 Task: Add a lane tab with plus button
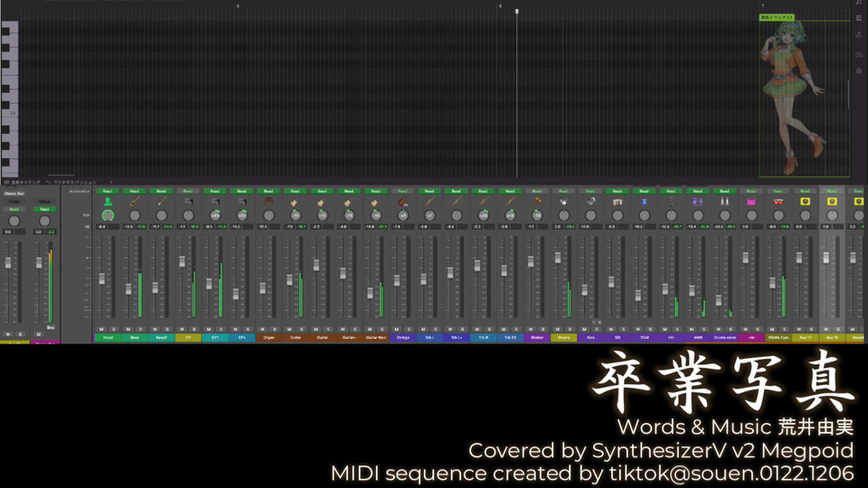coord(110,182)
